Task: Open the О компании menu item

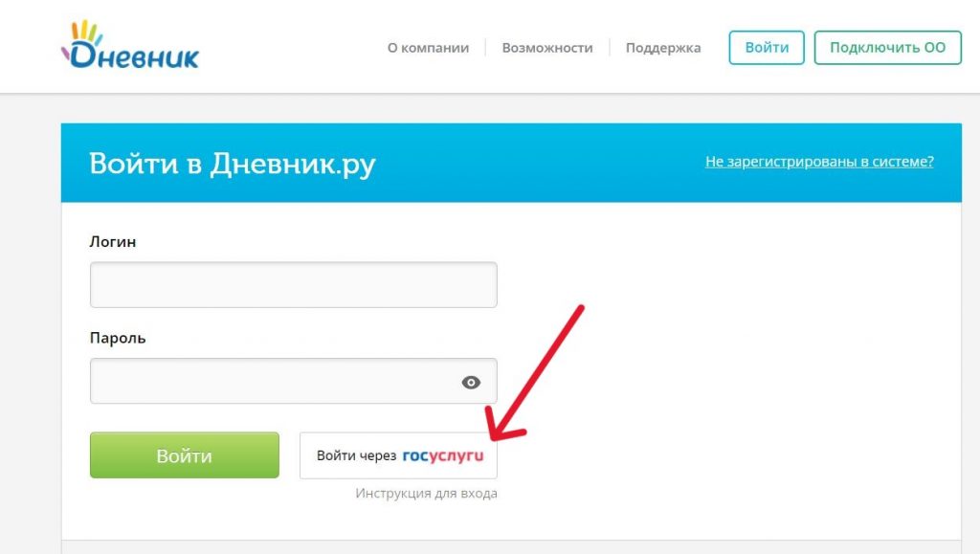Action: pyautogui.click(x=428, y=48)
